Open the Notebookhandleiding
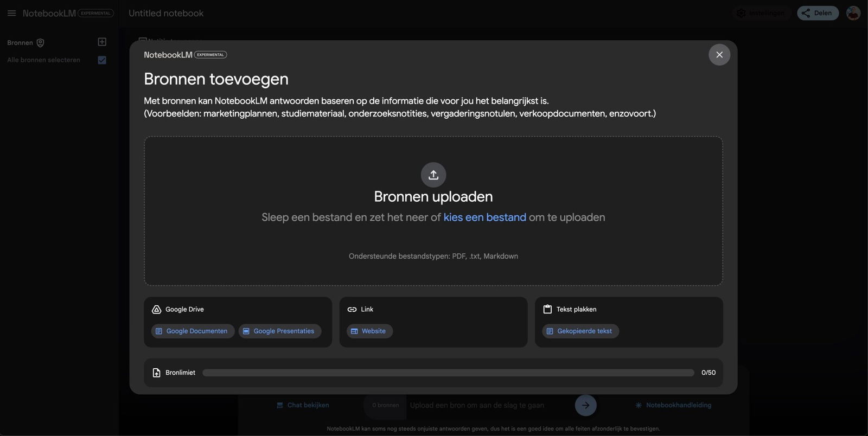The height and width of the screenshot is (436, 868). (x=673, y=405)
